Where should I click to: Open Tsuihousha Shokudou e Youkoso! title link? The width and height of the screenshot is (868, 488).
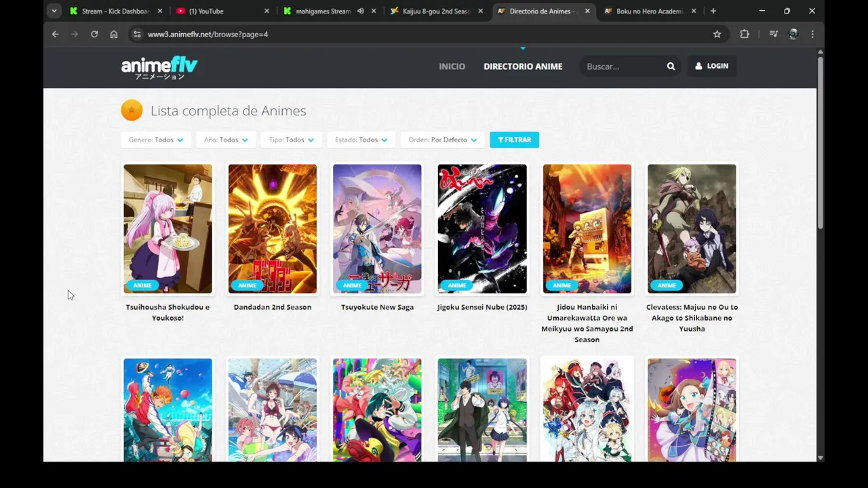(167, 312)
